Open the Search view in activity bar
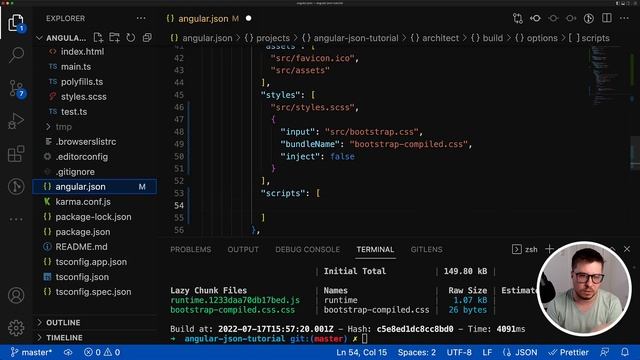 (16, 55)
